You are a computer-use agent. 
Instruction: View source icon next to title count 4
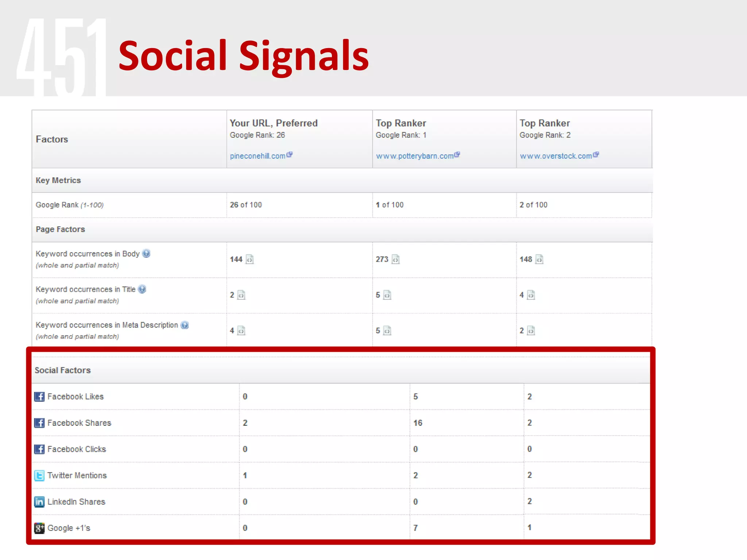pyautogui.click(x=531, y=295)
